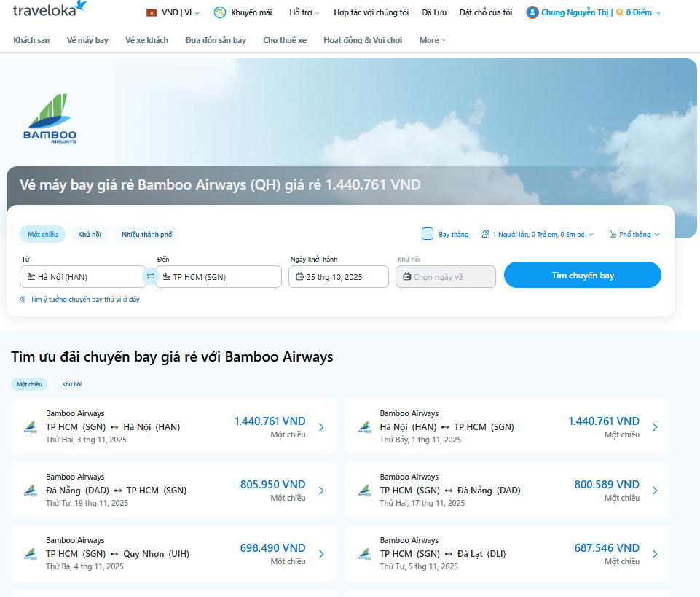Screen dimensions: 700x597
Task: Open the VND | VI currency dropdown
Action: pyautogui.click(x=173, y=12)
